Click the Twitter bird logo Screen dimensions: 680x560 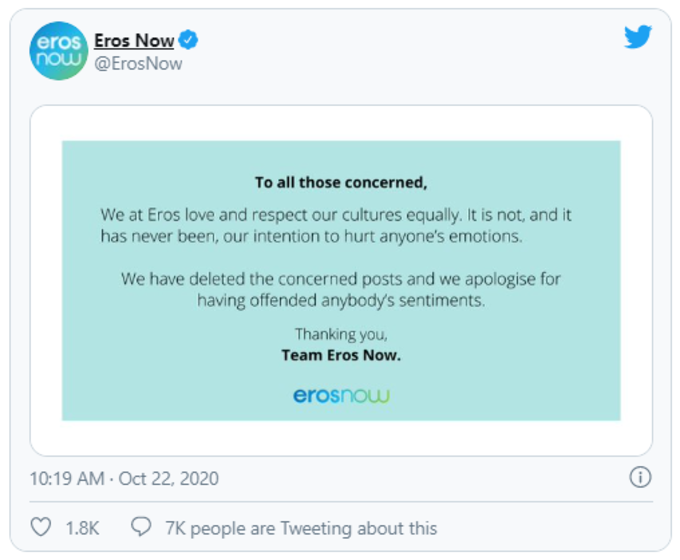coord(638,36)
